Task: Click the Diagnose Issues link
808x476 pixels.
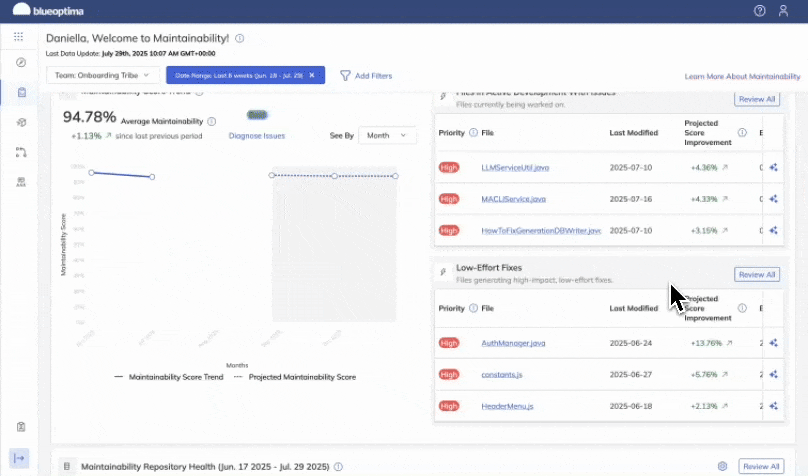Action: point(257,136)
